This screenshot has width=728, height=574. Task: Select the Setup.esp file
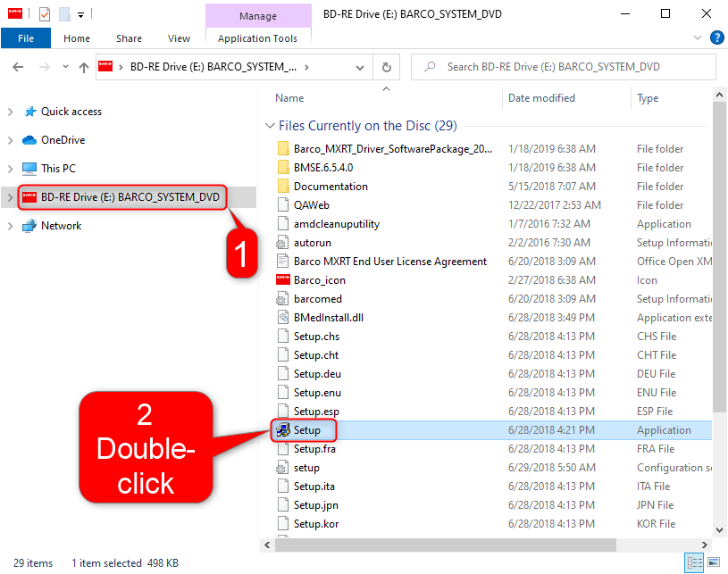tap(316, 412)
